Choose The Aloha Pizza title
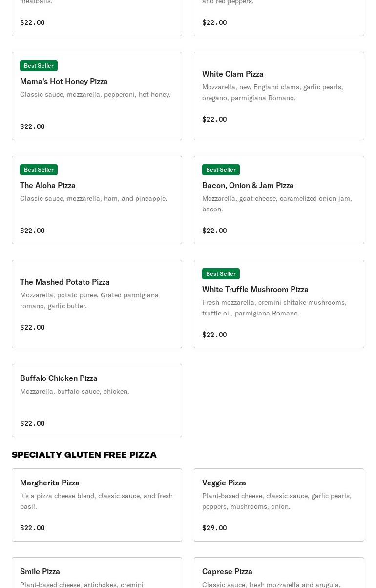Viewport: 376px width, 588px height. (x=48, y=185)
